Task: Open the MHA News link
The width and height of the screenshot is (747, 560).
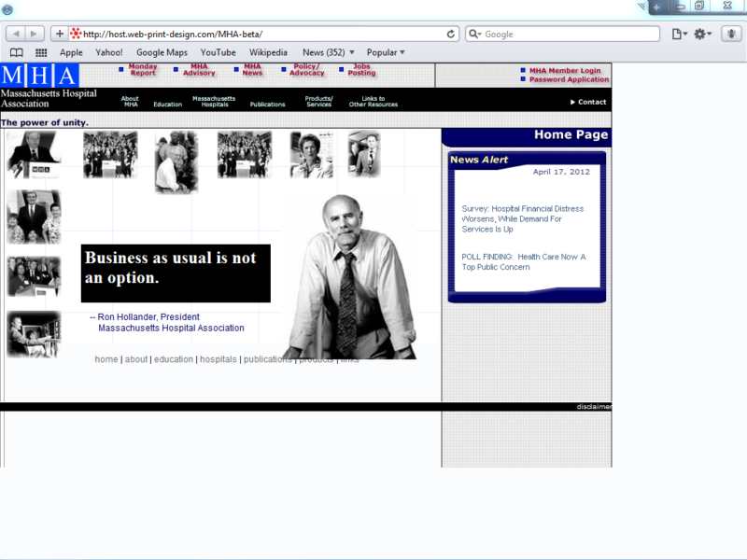Action: pos(252,69)
